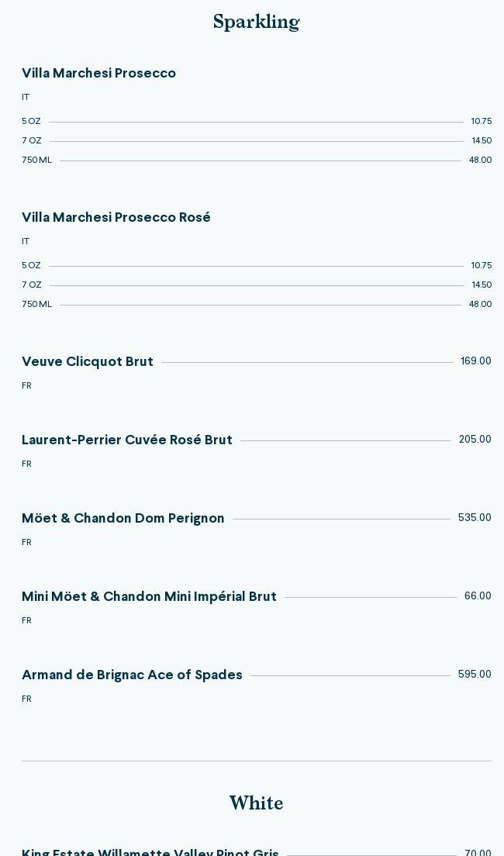Choose 5 OZ size under Villa Marchesi Prosecco Rosé
This screenshot has width=504, height=856.
coord(31,266)
